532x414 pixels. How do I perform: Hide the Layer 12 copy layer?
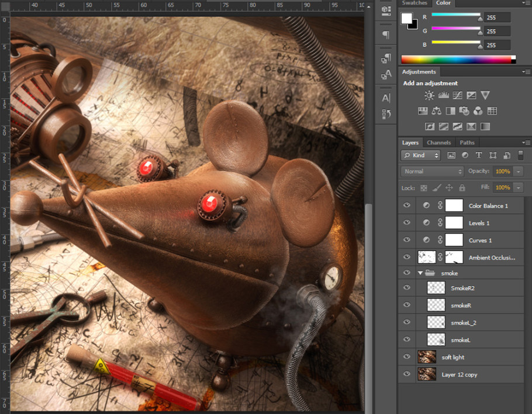(407, 374)
